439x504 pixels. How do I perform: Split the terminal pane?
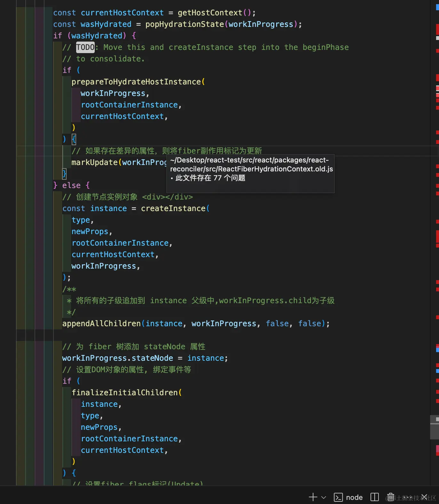tap(374, 497)
